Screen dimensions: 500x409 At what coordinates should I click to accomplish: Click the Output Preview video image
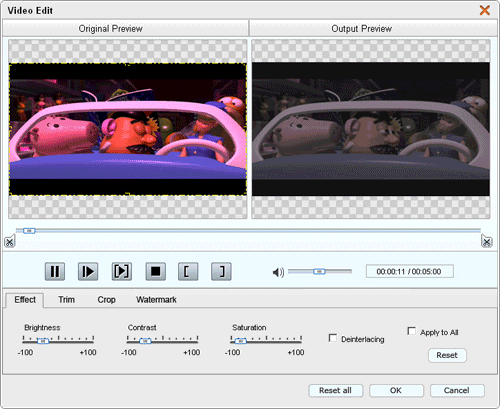coord(371,129)
